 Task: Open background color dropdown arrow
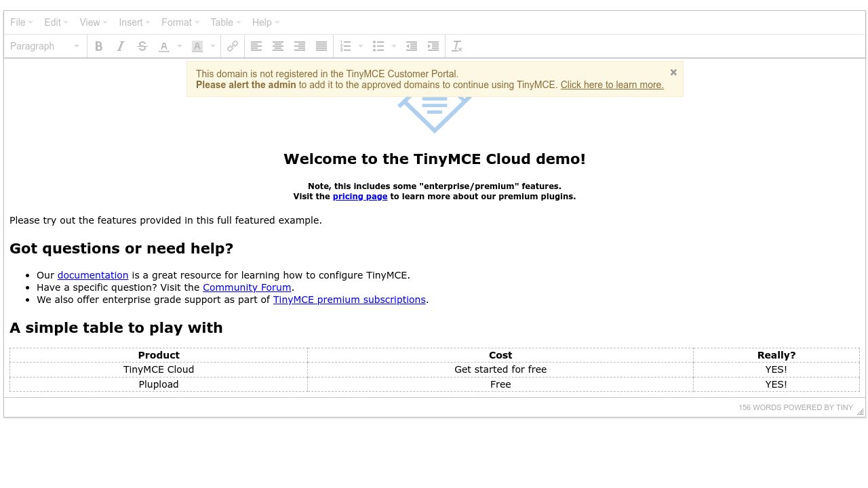[x=213, y=46]
